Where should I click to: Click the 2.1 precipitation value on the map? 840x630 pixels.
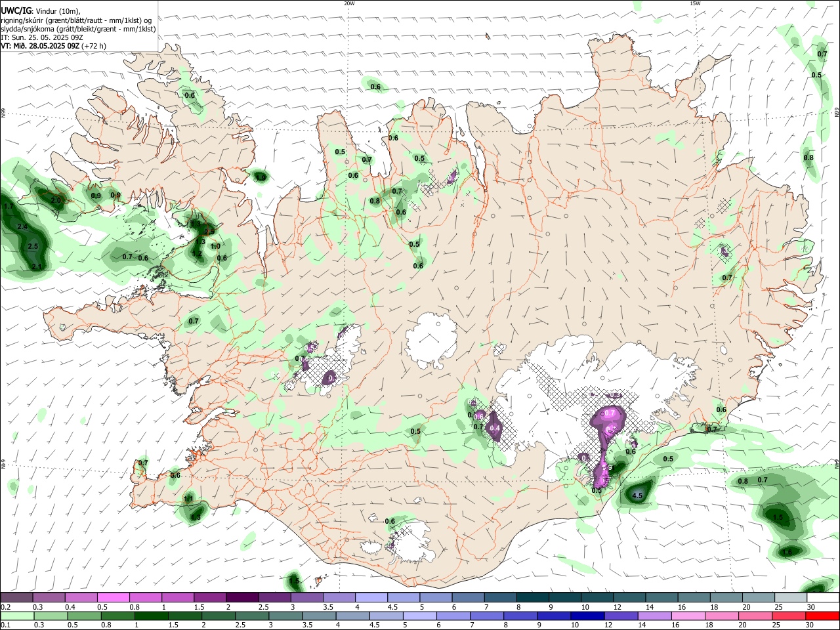click(x=37, y=266)
